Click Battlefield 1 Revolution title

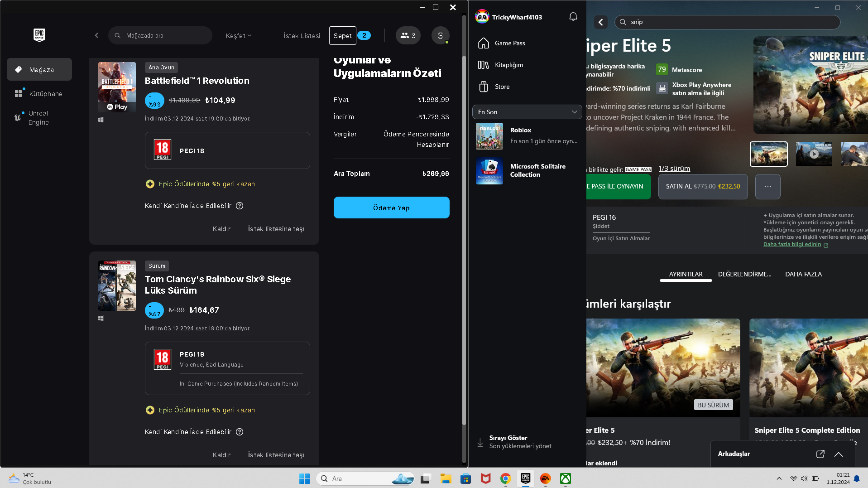coord(197,81)
